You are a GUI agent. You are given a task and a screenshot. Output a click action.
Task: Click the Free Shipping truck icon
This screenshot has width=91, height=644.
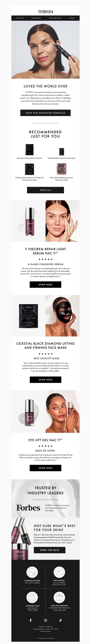tap(59, 572)
